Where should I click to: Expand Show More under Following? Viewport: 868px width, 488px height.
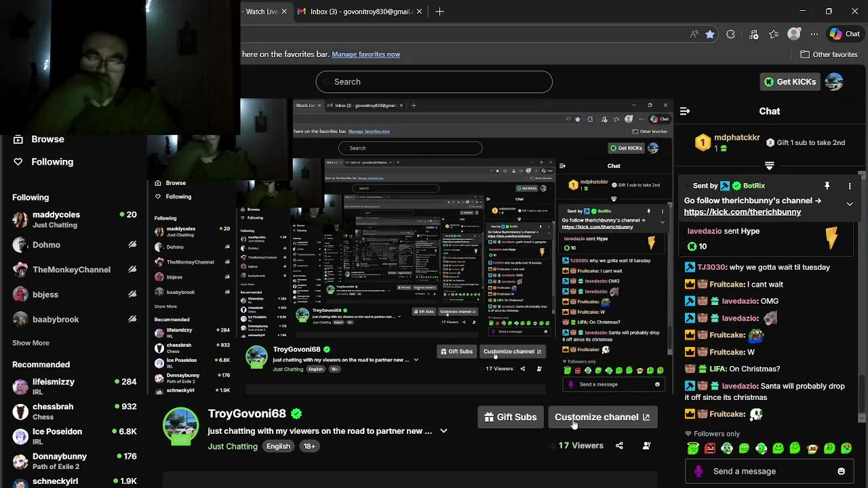tap(31, 343)
